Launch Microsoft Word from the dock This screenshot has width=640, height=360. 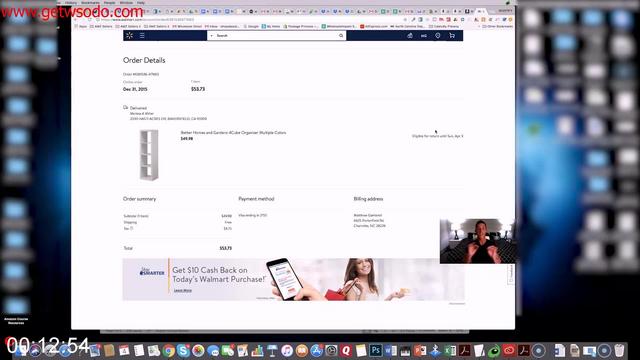(391, 351)
